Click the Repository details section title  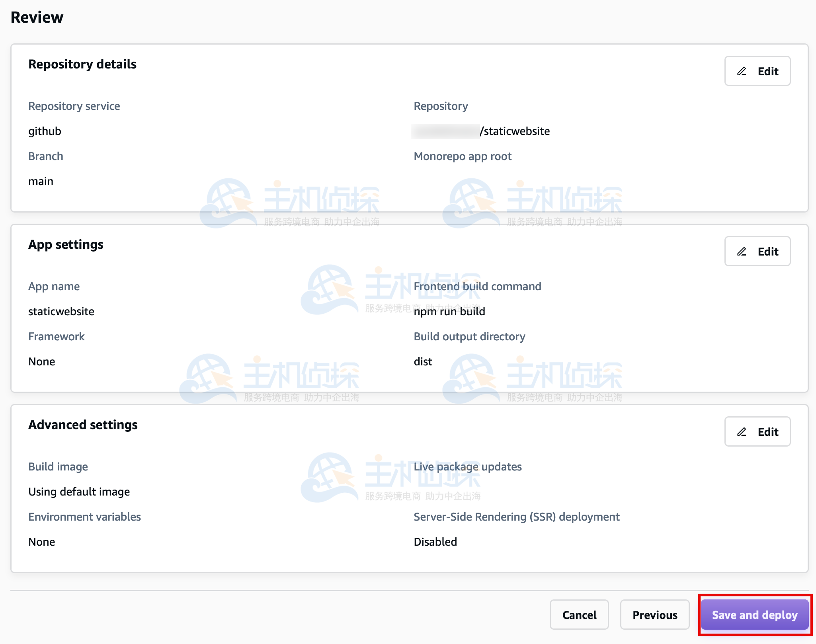tap(82, 64)
